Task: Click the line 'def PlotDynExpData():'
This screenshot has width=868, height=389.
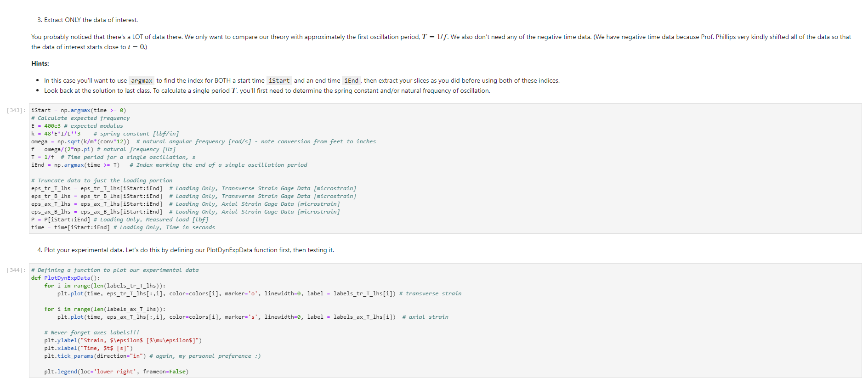Action: (65, 278)
